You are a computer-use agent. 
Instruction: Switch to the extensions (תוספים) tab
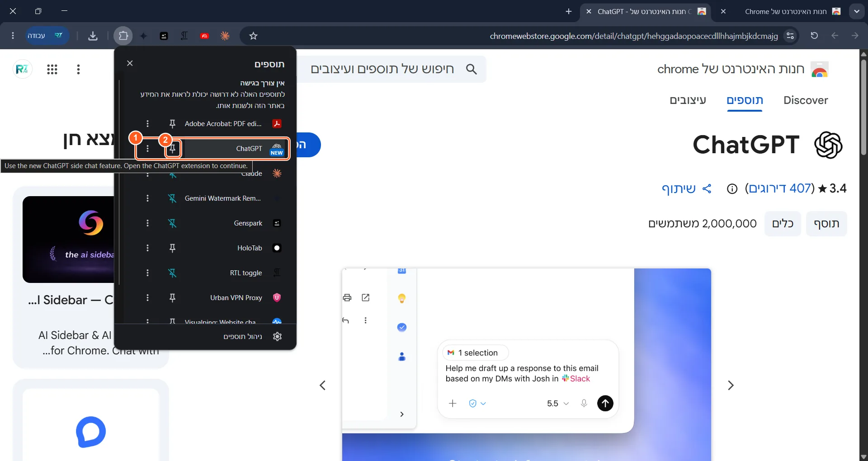point(745,100)
